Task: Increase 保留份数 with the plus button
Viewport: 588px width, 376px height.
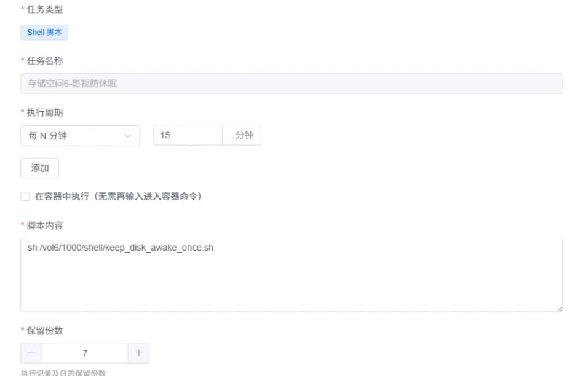Action: pyautogui.click(x=139, y=353)
